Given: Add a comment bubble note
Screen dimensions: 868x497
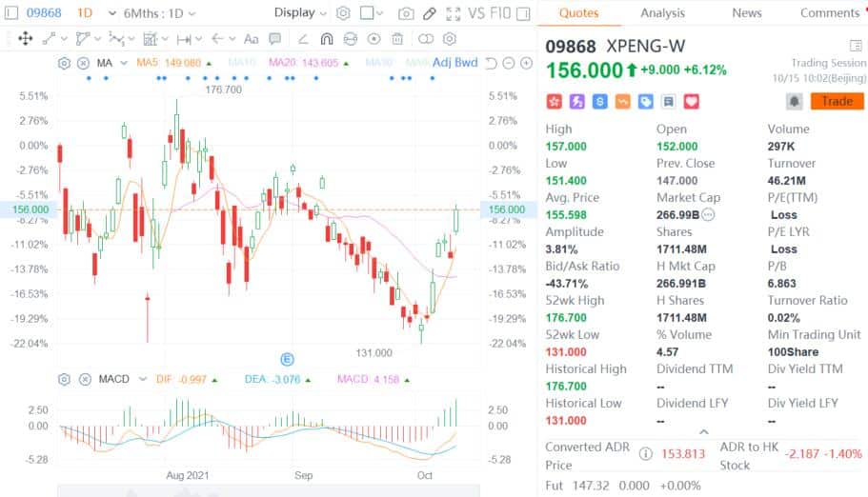Looking at the screenshot, I should 274,39.
